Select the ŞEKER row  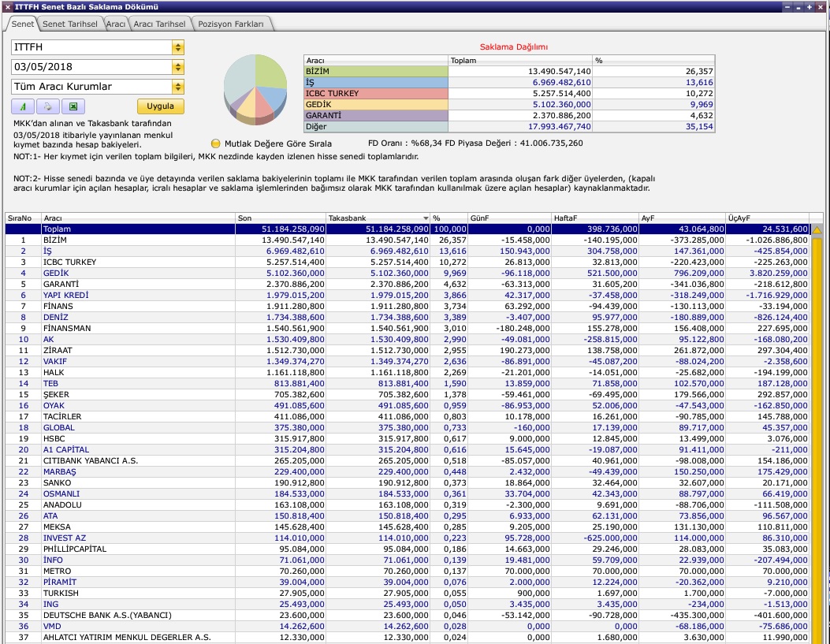click(407, 395)
